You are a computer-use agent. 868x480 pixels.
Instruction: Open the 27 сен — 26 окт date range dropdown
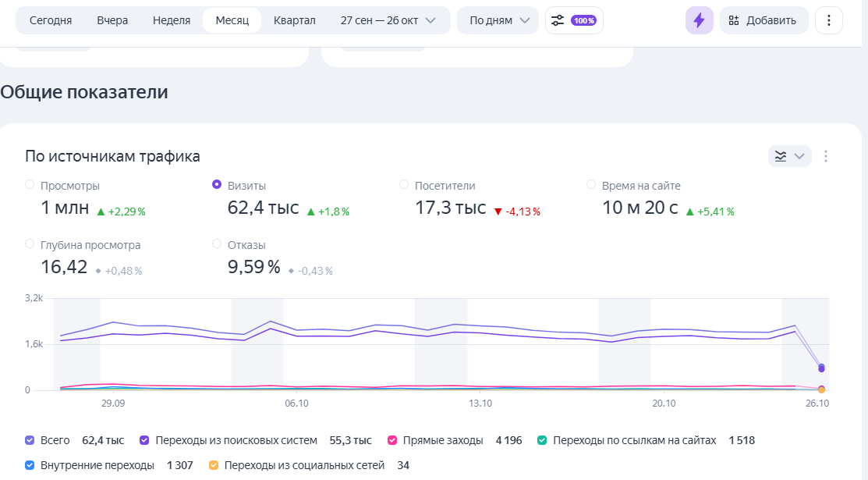tap(388, 20)
